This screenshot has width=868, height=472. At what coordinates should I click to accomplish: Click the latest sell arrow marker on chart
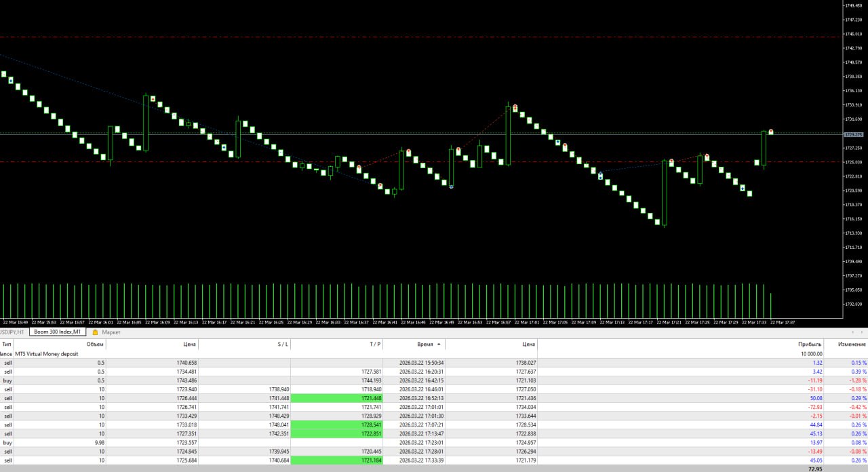point(771,132)
